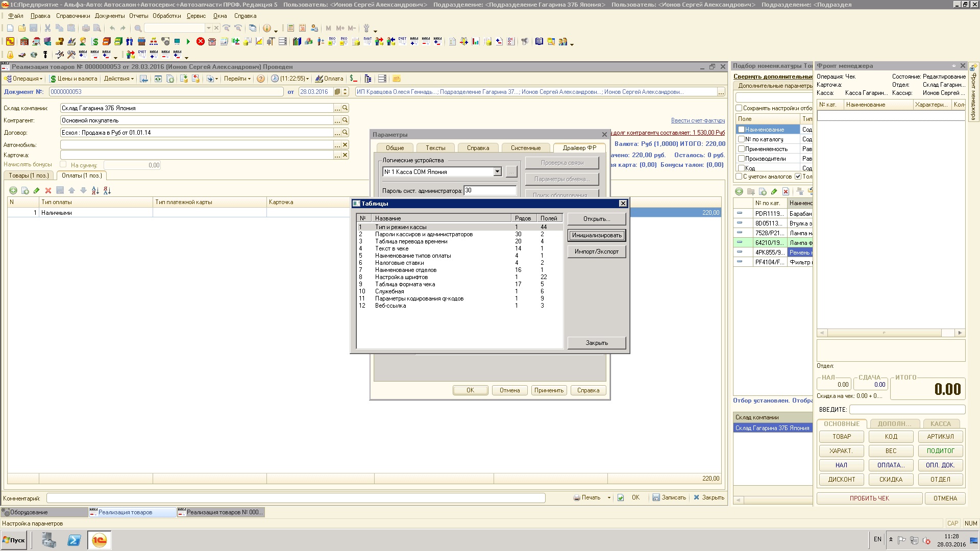Switch to Системные tab in Параметры
This screenshot has width=980, height=551.
526,148
